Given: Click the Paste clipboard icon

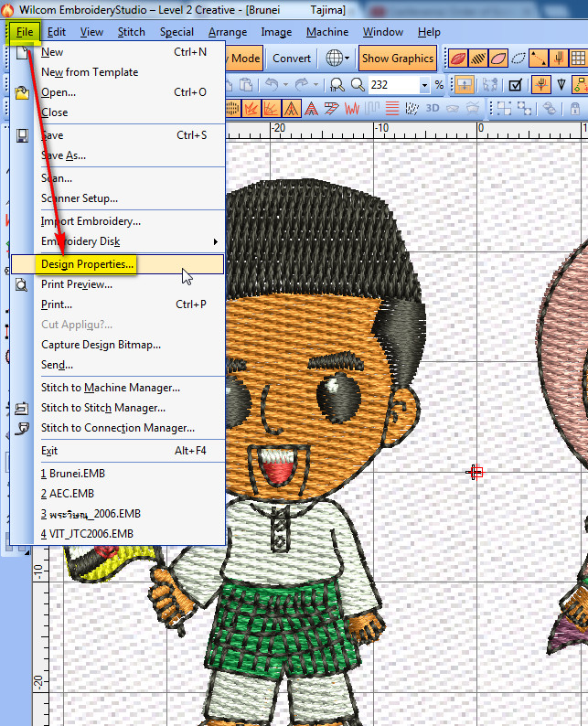Looking at the screenshot, I should (246, 85).
